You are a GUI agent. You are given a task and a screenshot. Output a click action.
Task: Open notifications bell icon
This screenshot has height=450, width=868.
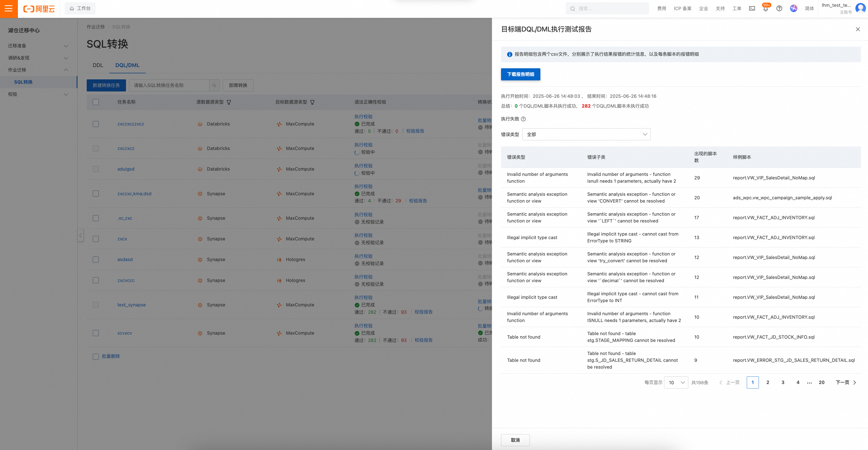tap(766, 9)
